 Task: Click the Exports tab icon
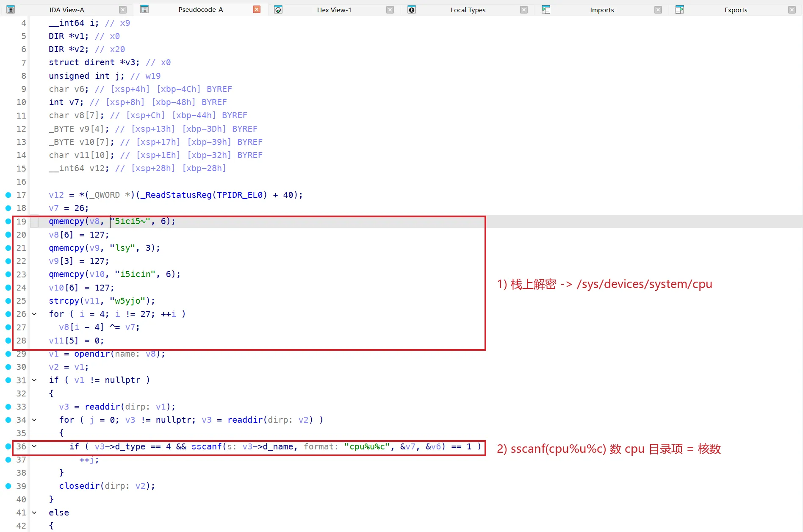680,10
